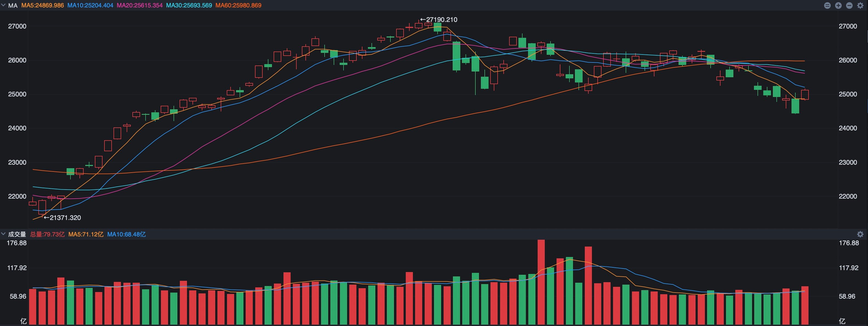This screenshot has width=868, height=326.
Task: Click the volume MA5:71.12亿 legend
Action: tap(86, 234)
